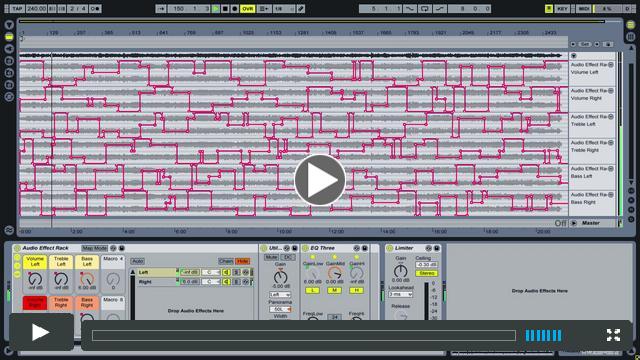The image size is (640, 360).
Task: Open the quantization menu dropdown
Action: [263, 9]
